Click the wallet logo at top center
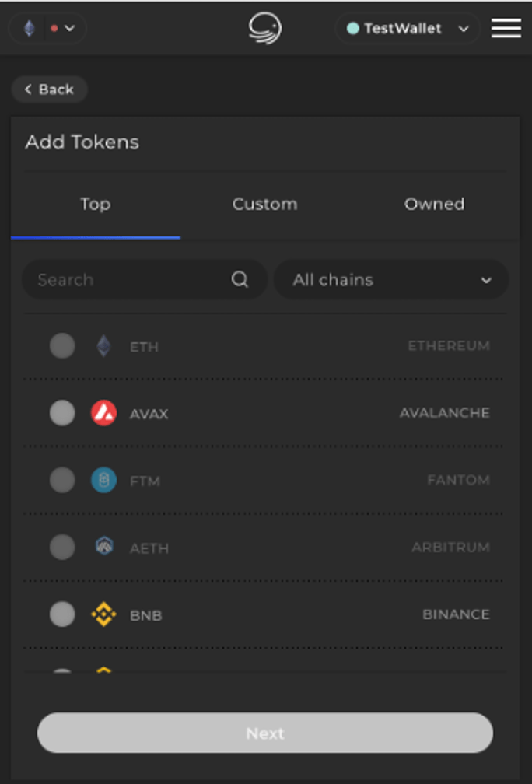 [264, 28]
